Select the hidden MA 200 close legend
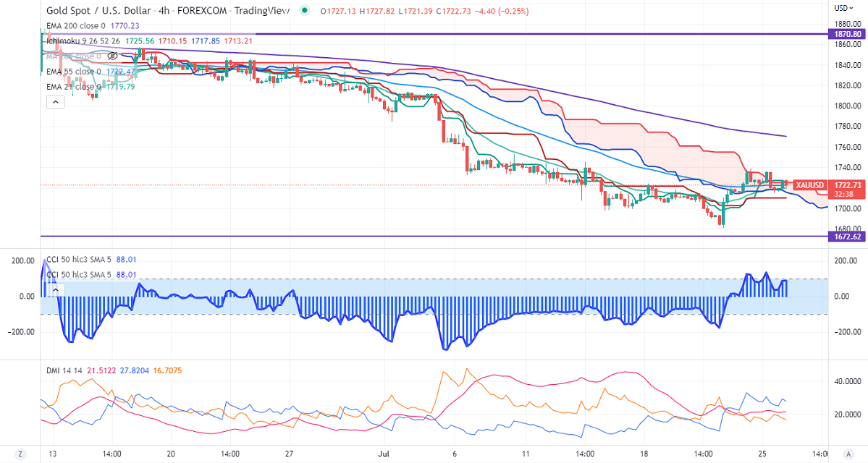The width and height of the screenshot is (868, 463). pos(74,56)
